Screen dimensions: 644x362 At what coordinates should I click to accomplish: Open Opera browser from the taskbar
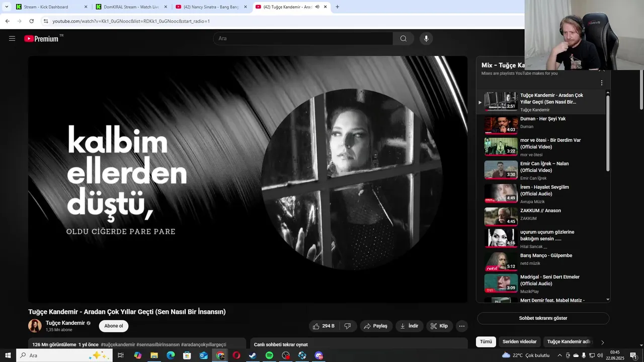pos(236,355)
